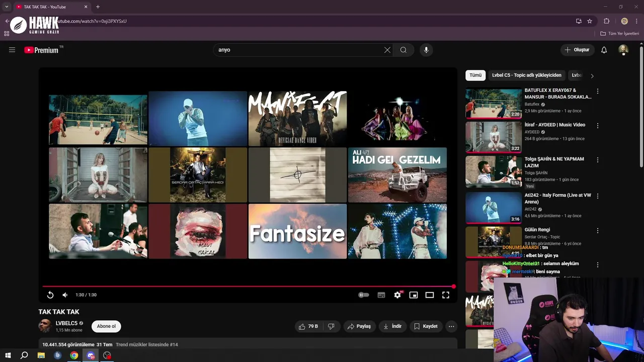This screenshot has width=644, height=362.
Task: Open the account avatar menu
Action: click(623, 50)
